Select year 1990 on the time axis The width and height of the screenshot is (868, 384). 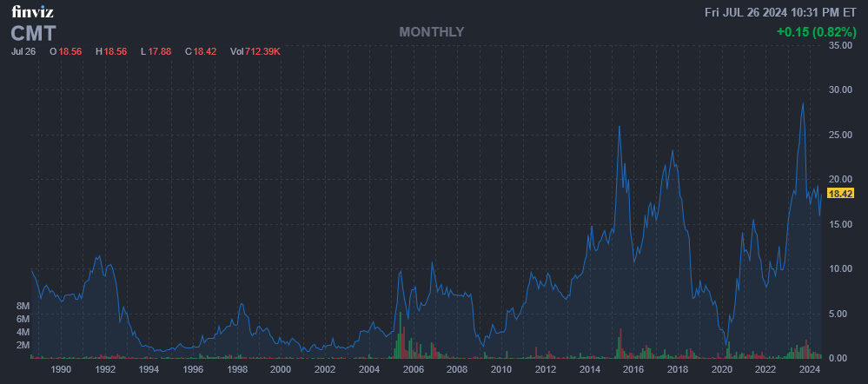[61, 369]
